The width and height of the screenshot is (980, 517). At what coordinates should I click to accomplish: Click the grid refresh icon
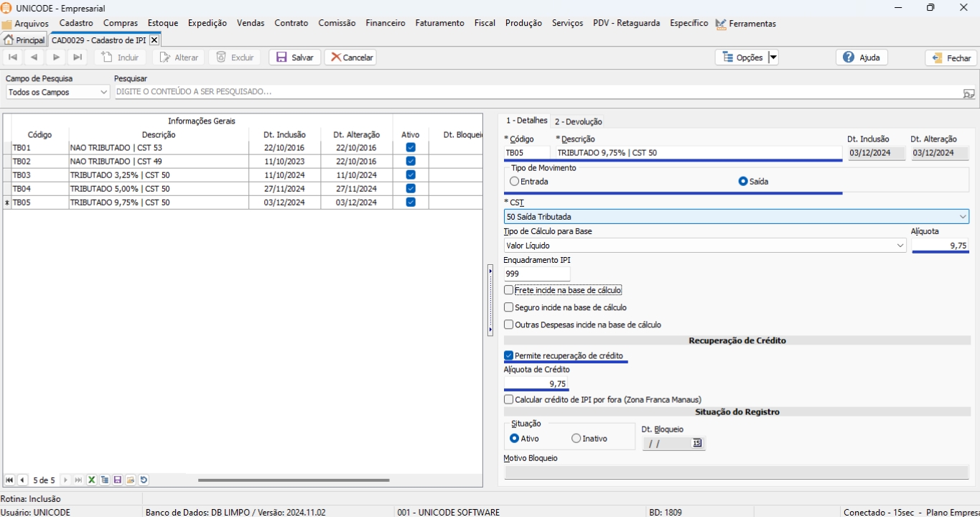(x=144, y=480)
